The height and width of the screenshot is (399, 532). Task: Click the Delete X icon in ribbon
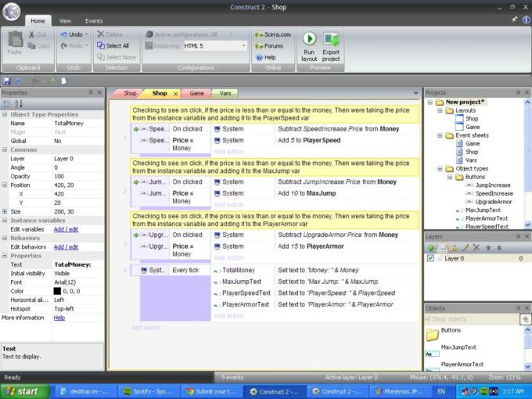point(100,34)
